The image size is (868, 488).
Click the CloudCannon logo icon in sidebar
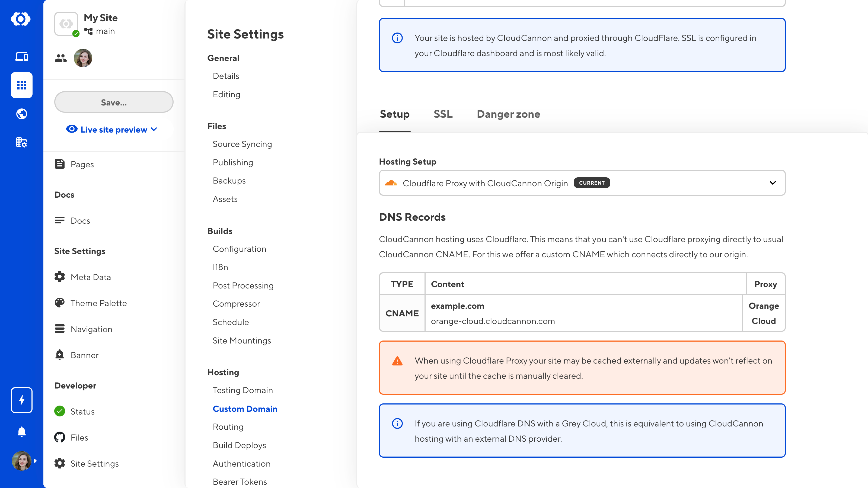(x=21, y=18)
